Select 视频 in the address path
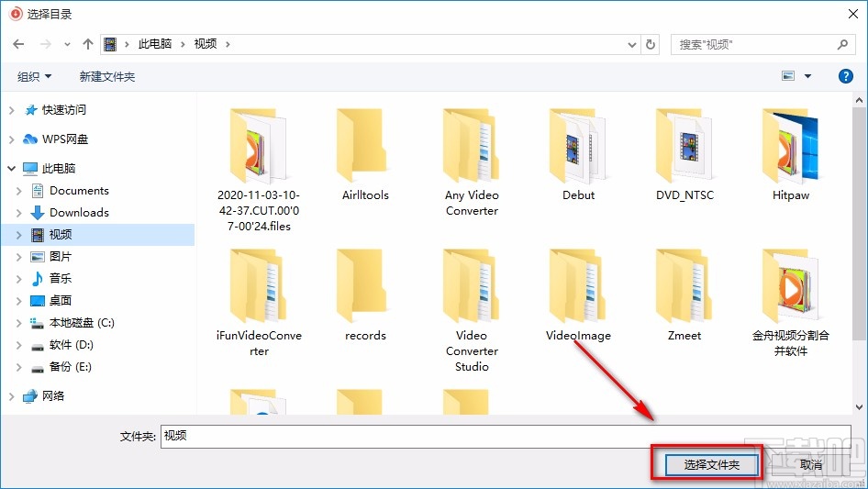 (205, 44)
